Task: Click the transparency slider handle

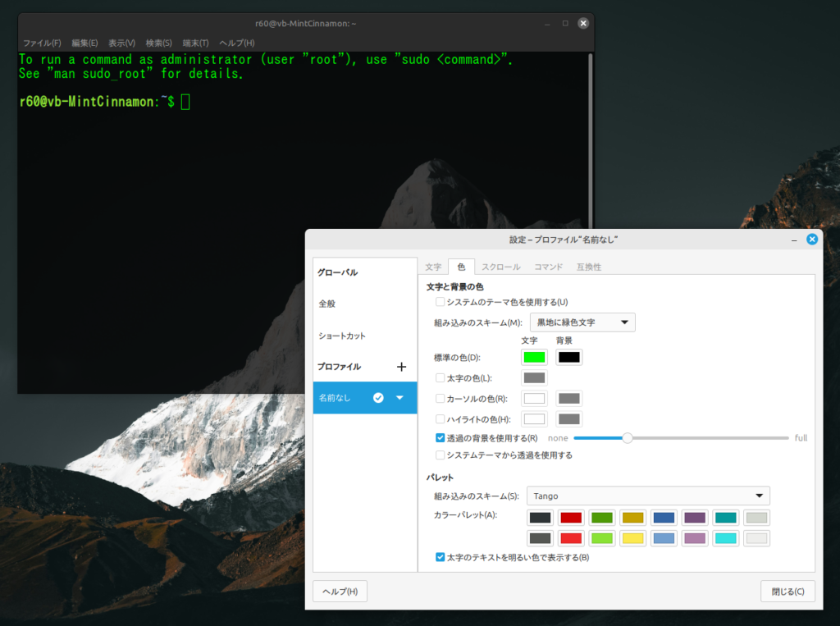Action: coord(628,438)
